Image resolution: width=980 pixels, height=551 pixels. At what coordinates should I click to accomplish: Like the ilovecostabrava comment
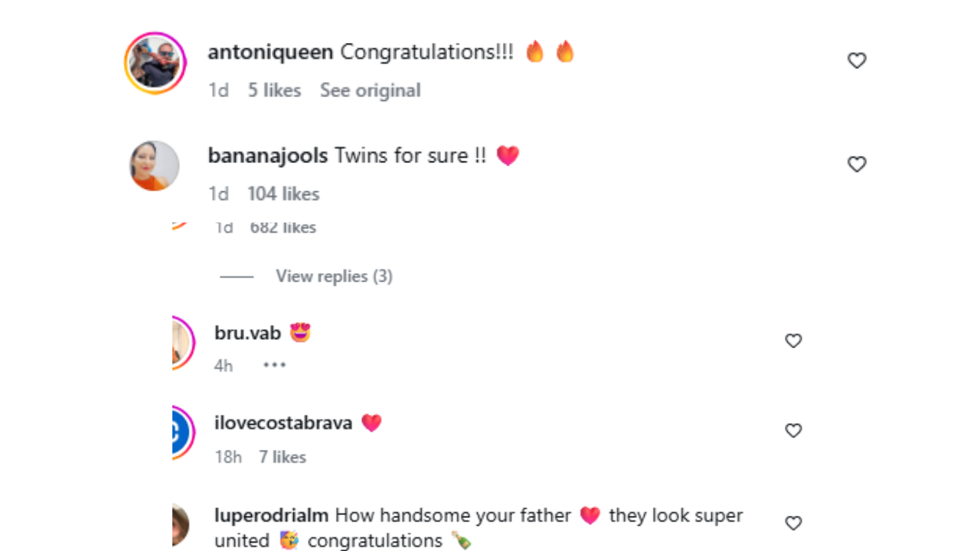[793, 431]
